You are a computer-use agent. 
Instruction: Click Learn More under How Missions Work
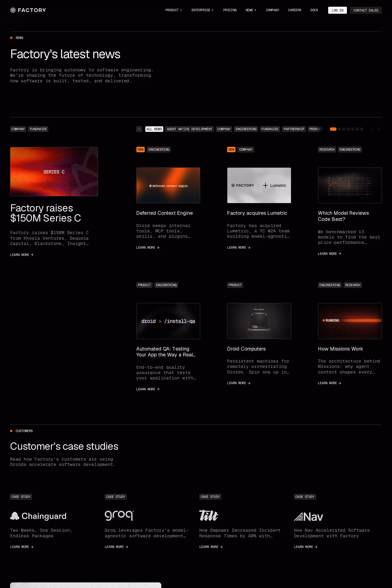[x=330, y=383]
